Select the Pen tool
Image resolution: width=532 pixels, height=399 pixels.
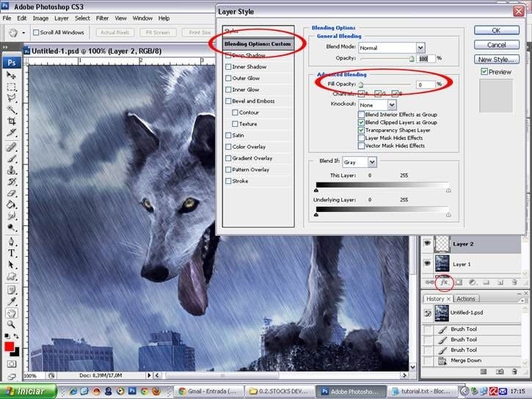(x=11, y=242)
